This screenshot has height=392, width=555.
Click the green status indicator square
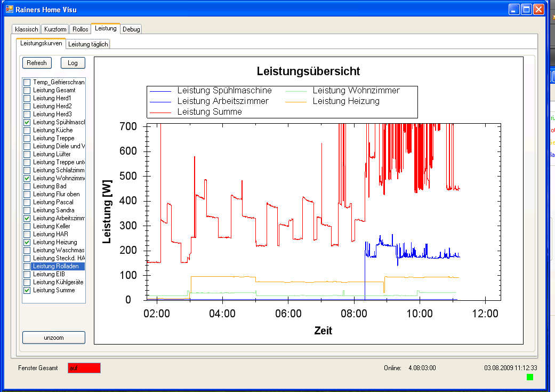click(x=529, y=377)
